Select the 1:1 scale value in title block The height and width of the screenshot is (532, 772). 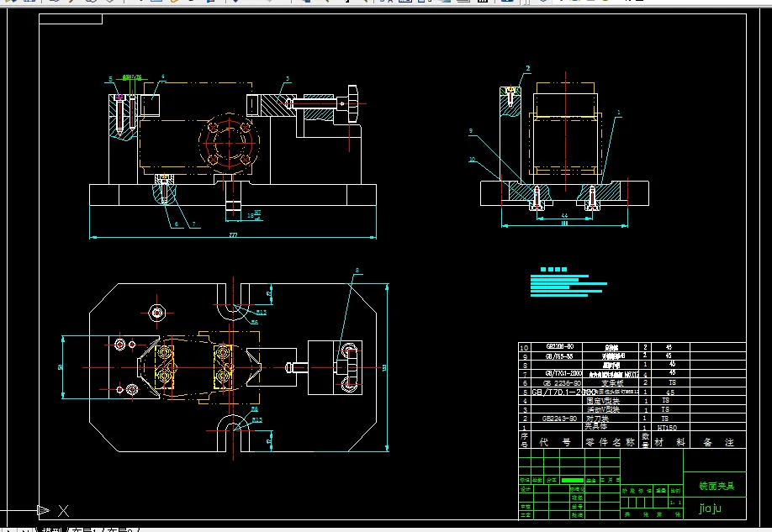675,503
